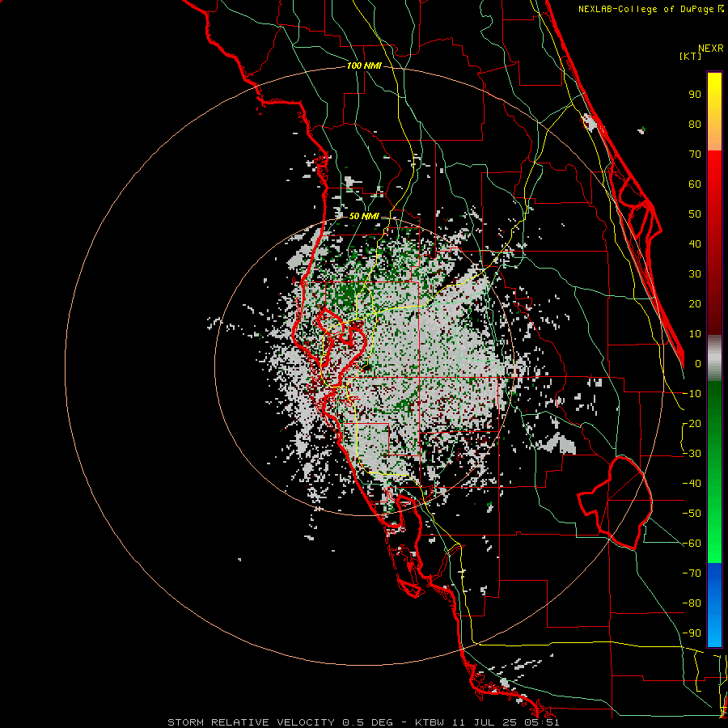Select the positive 40 knot scale label
Screen dimensions: 728x728
[695, 243]
